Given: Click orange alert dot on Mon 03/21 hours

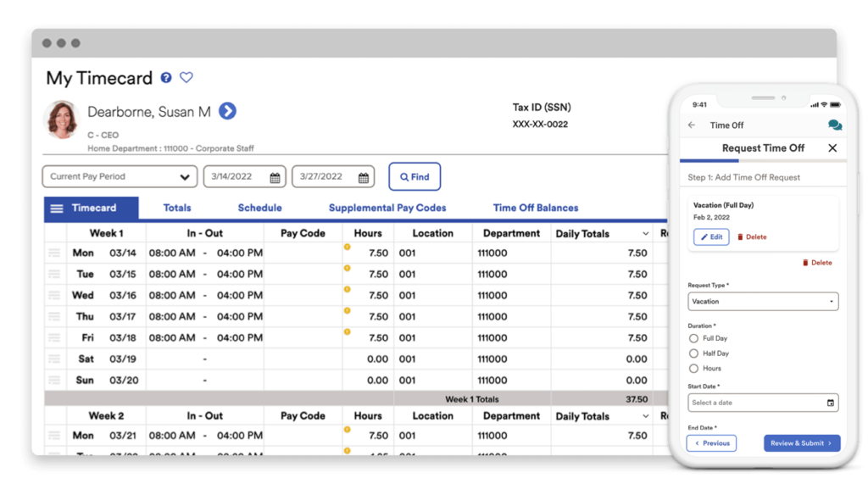Looking at the screenshot, I should click(x=347, y=429).
